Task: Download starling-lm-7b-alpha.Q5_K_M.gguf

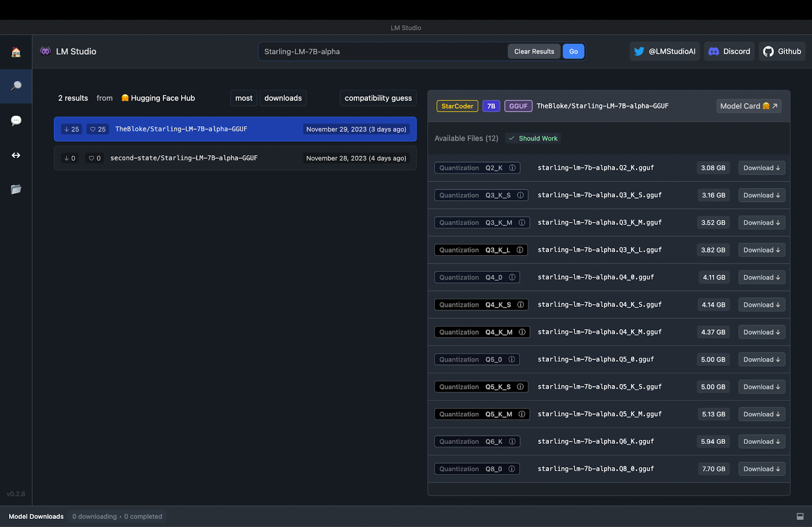Action: pyautogui.click(x=762, y=414)
